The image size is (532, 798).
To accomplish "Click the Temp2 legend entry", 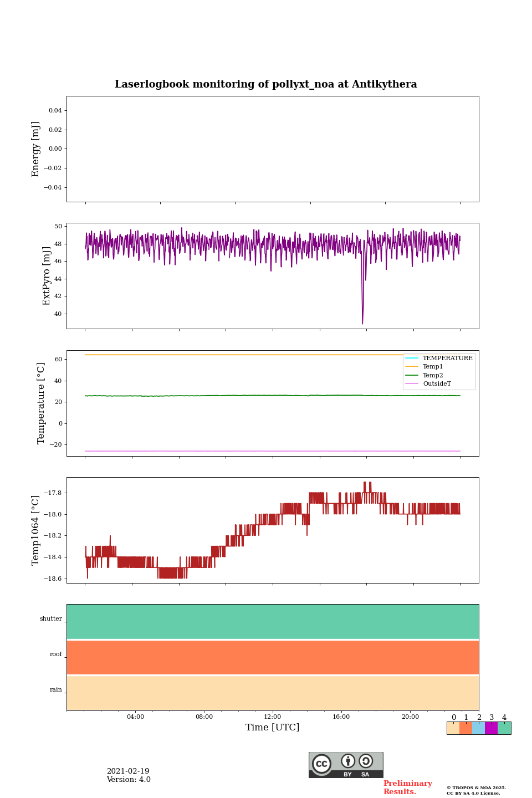I will click(424, 375).
